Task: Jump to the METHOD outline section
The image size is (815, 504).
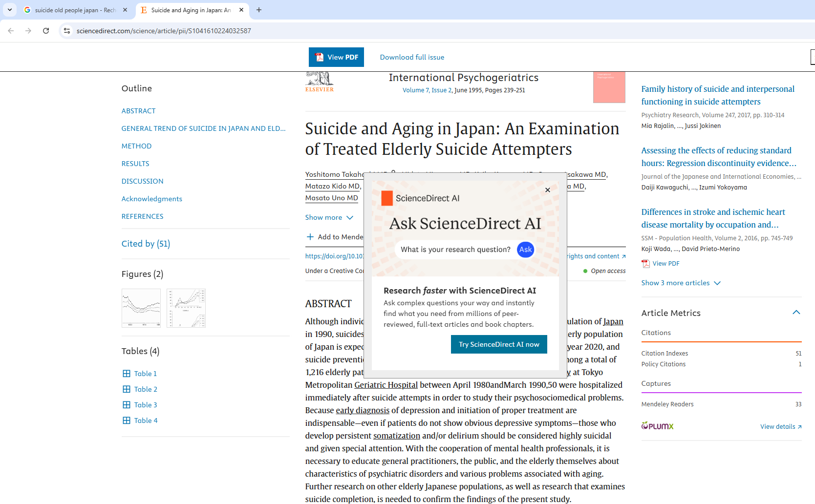Action: (x=136, y=146)
